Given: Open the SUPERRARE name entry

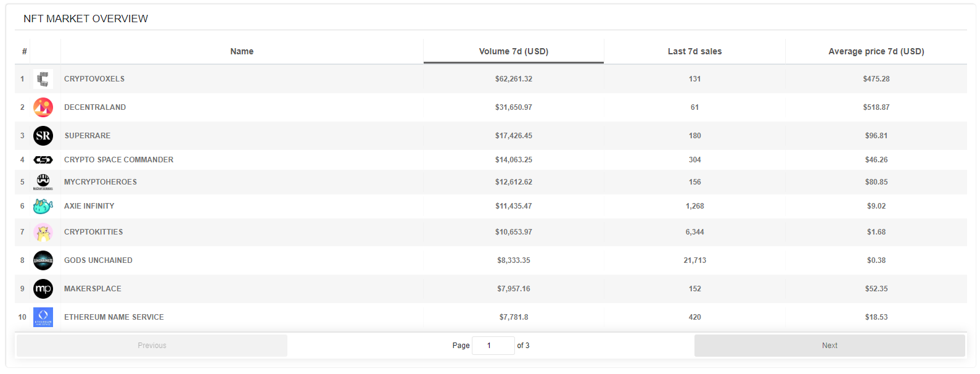Looking at the screenshot, I should (88, 136).
